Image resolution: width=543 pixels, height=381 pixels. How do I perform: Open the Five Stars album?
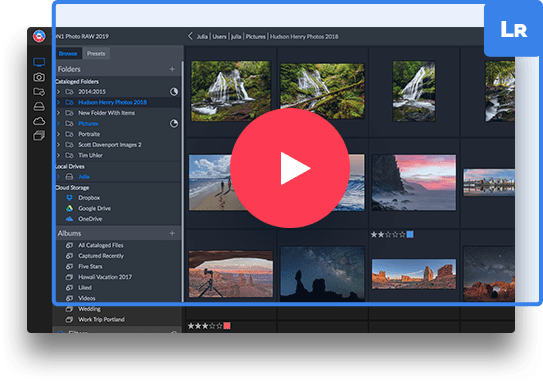pos(90,266)
